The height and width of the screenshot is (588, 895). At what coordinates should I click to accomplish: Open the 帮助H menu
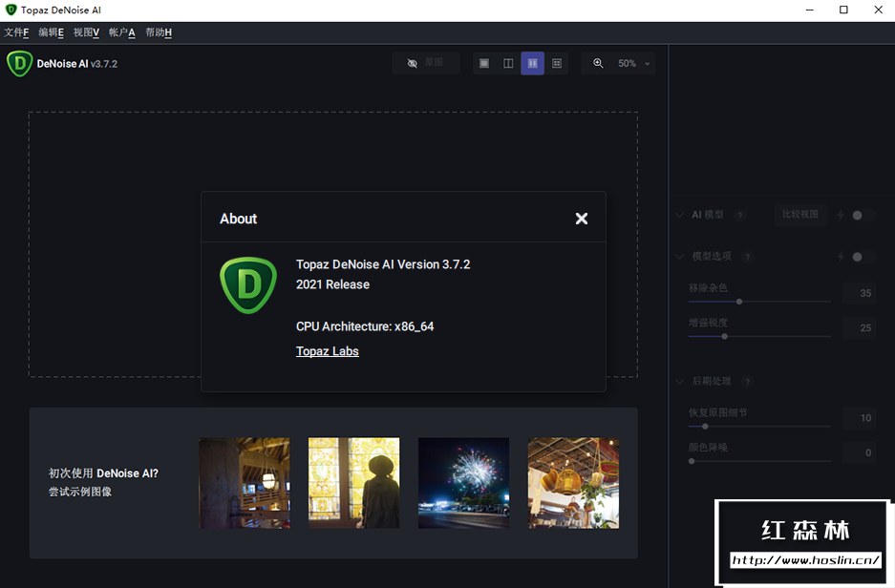click(x=159, y=32)
